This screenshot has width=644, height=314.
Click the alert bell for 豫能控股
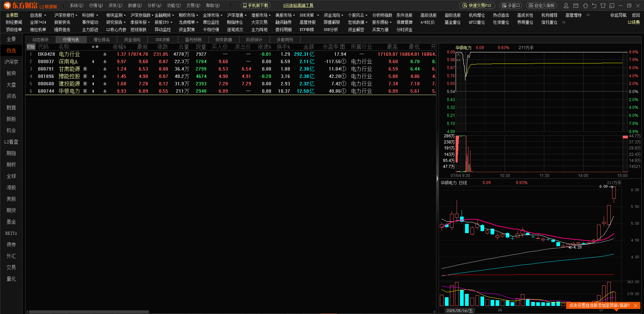point(105,77)
